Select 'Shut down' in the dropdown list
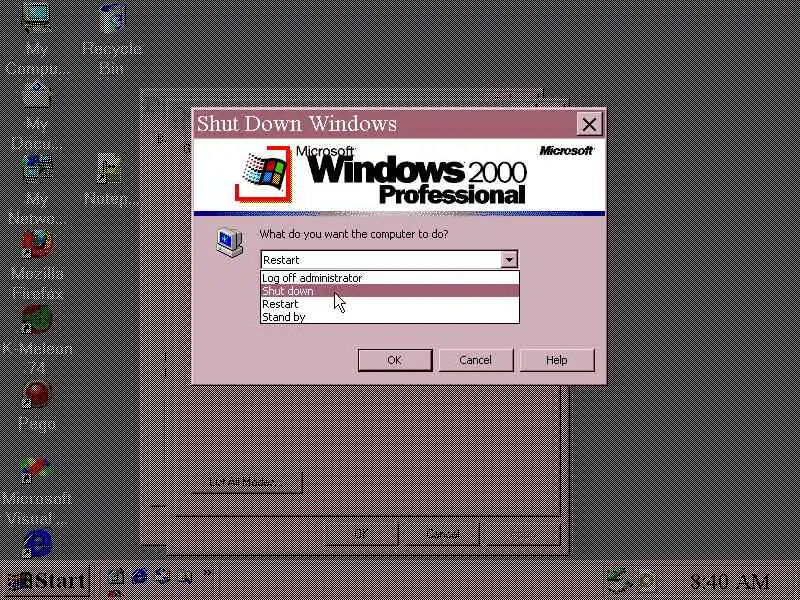 pos(390,291)
